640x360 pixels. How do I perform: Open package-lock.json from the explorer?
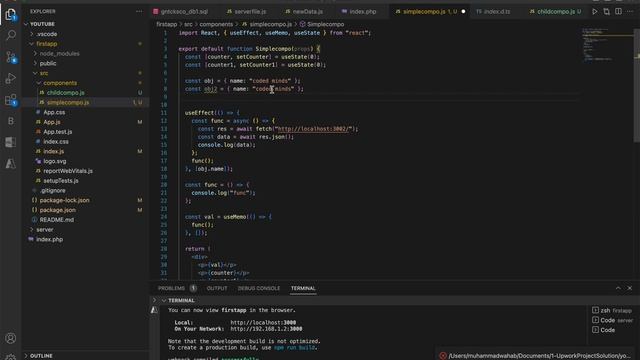64,200
